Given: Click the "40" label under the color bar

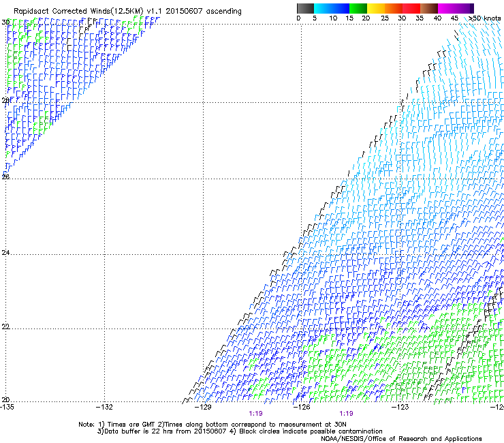Looking at the screenshot, I should [437, 18].
